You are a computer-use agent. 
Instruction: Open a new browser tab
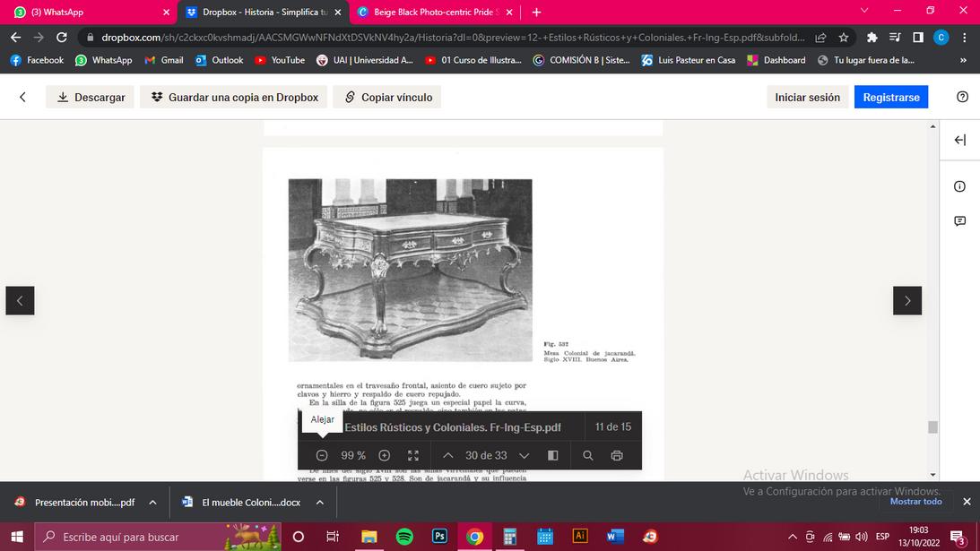536,12
